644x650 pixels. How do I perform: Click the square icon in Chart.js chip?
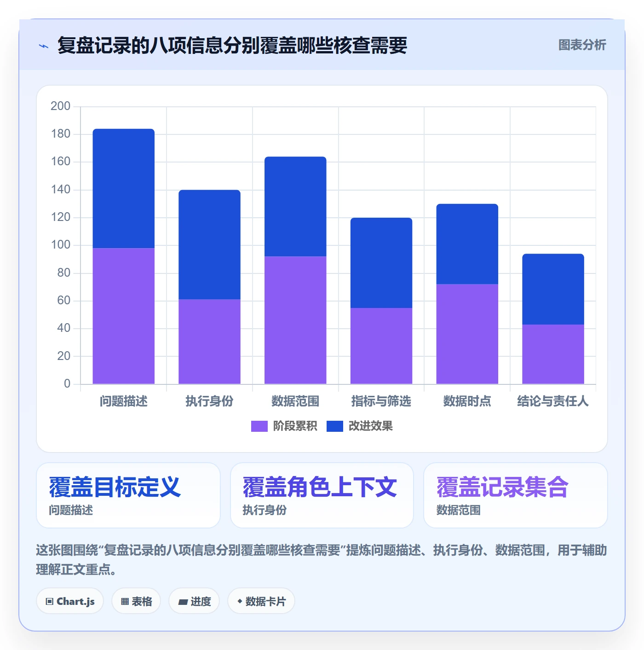[x=50, y=602]
